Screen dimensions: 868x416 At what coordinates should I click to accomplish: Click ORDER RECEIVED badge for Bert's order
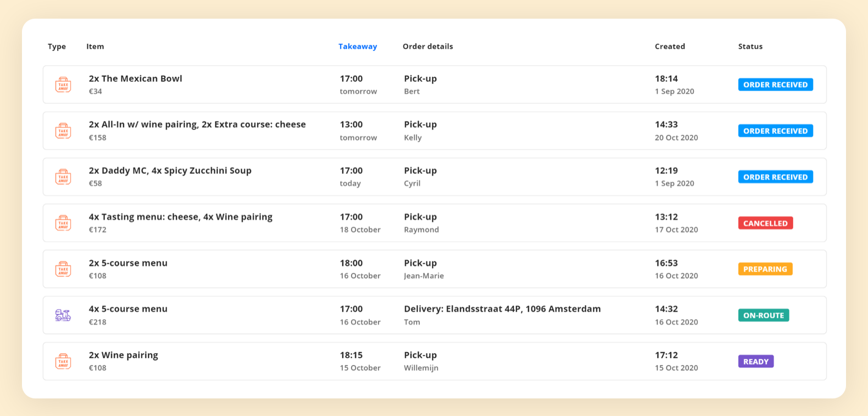[x=776, y=85]
